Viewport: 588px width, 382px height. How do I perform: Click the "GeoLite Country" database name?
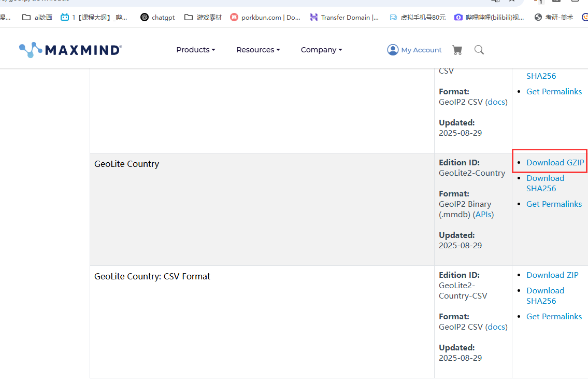[127, 164]
